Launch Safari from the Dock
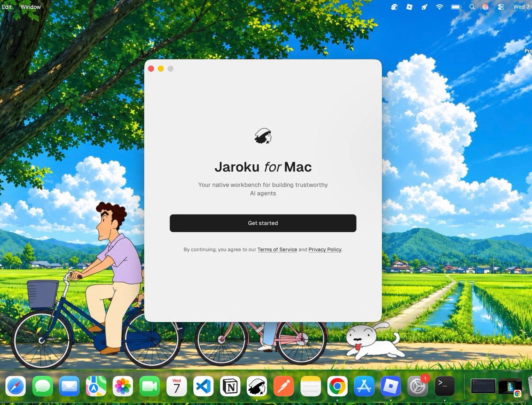Image resolution: width=532 pixels, height=405 pixels. pyautogui.click(x=16, y=386)
